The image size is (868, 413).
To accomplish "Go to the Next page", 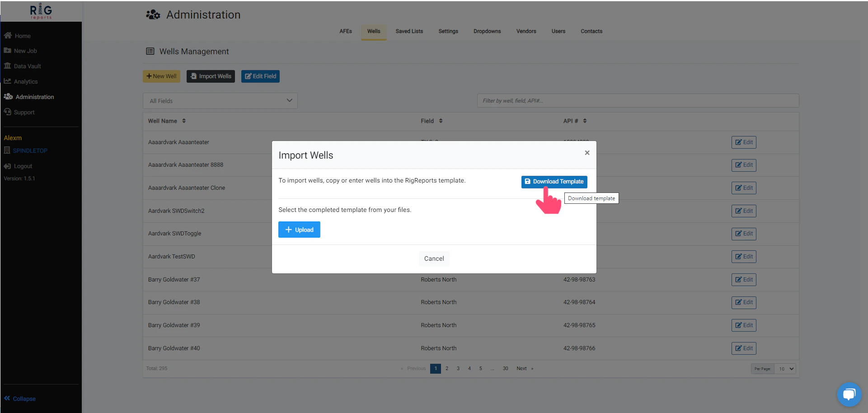I will pos(525,369).
